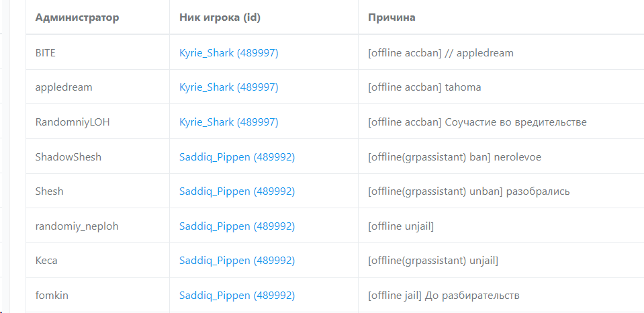Click the Ник игрока (id) column header
Image resolution: width=644 pixels, height=313 pixels.
coord(220,17)
